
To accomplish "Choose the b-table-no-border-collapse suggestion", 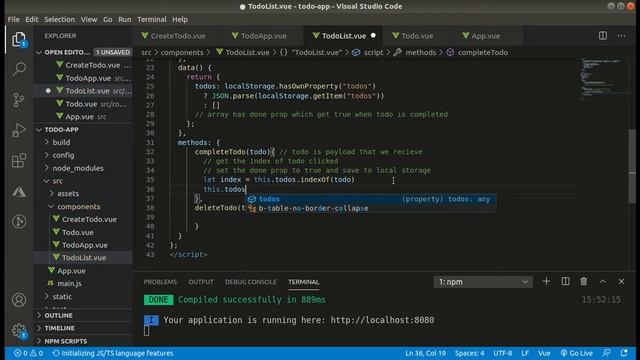I will tap(371, 209).
